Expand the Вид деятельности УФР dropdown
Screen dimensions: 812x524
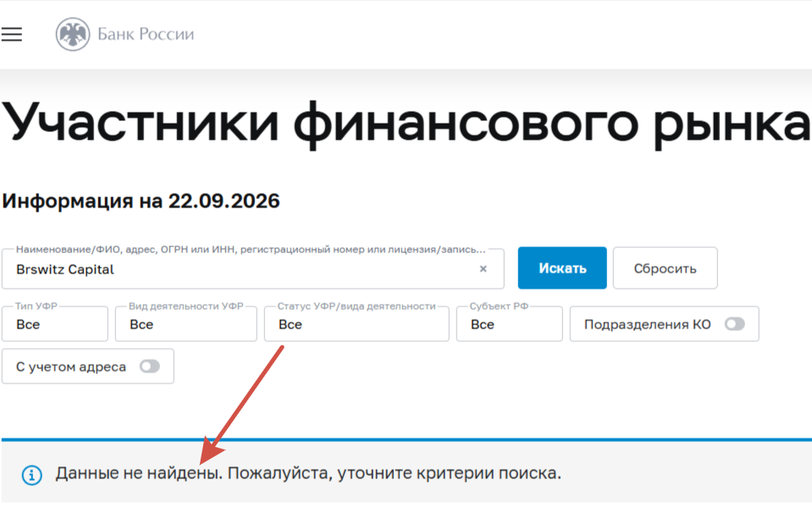point(186,324)
